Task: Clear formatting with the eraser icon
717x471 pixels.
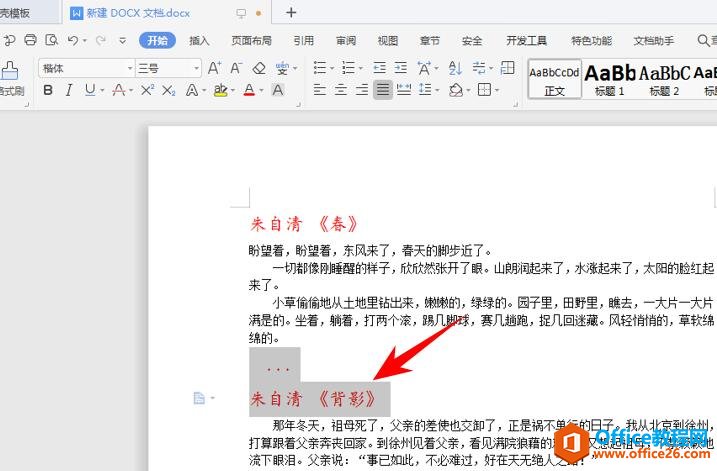Action: click(x=259, y=69)
